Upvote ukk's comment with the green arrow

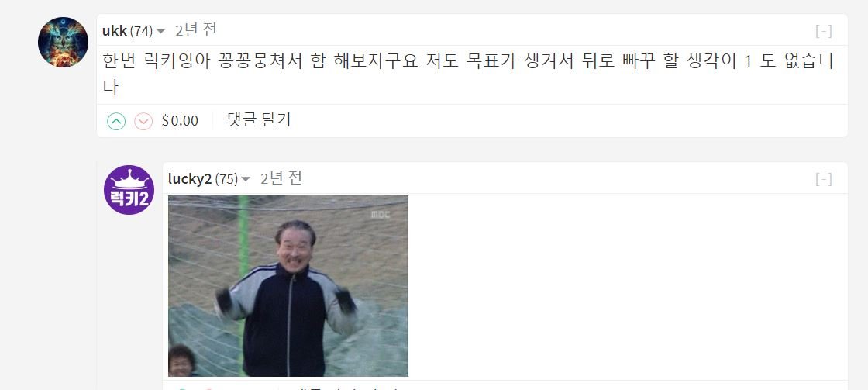coord(116,121)
